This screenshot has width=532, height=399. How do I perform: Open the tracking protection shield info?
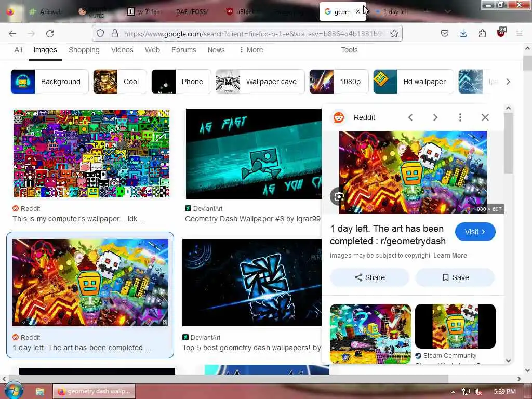[x=100, y=33]
